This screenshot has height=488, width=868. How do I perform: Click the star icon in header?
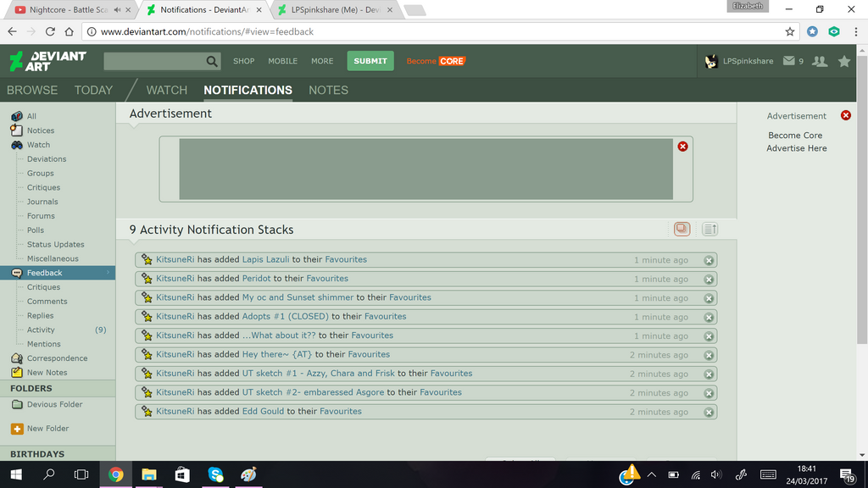click(843, 61)
